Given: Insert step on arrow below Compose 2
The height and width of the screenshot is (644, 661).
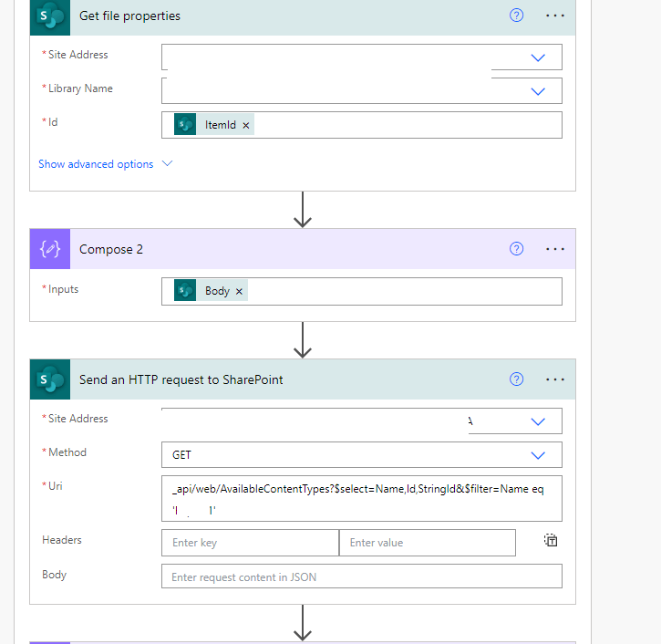Looking at the screenshot, I should click(x=303, y=340).
